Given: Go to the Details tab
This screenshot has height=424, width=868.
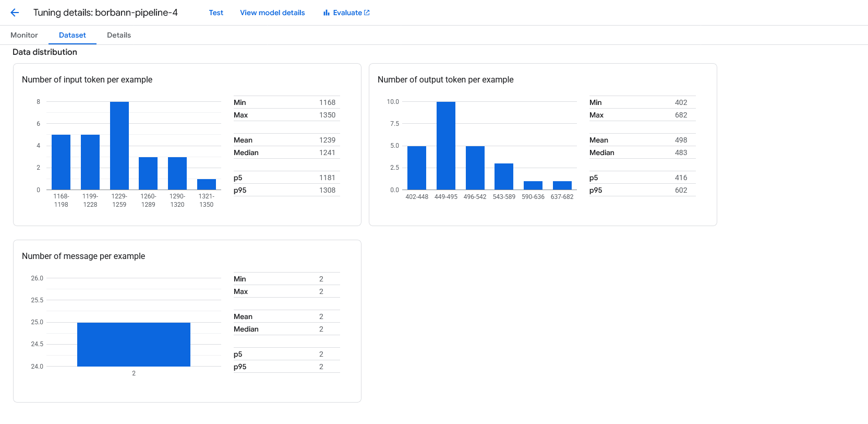Looking at the screenshot, I should tap(119, 35).
